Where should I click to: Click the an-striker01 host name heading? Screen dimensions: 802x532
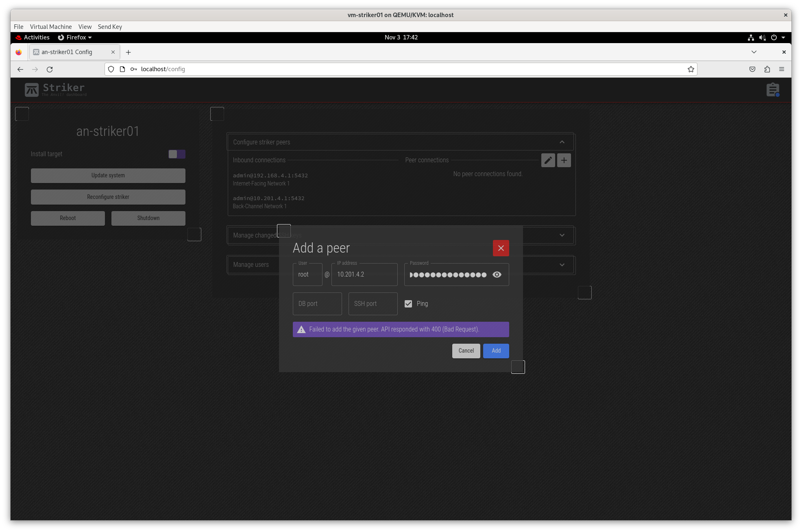click(x=108, y=131)
